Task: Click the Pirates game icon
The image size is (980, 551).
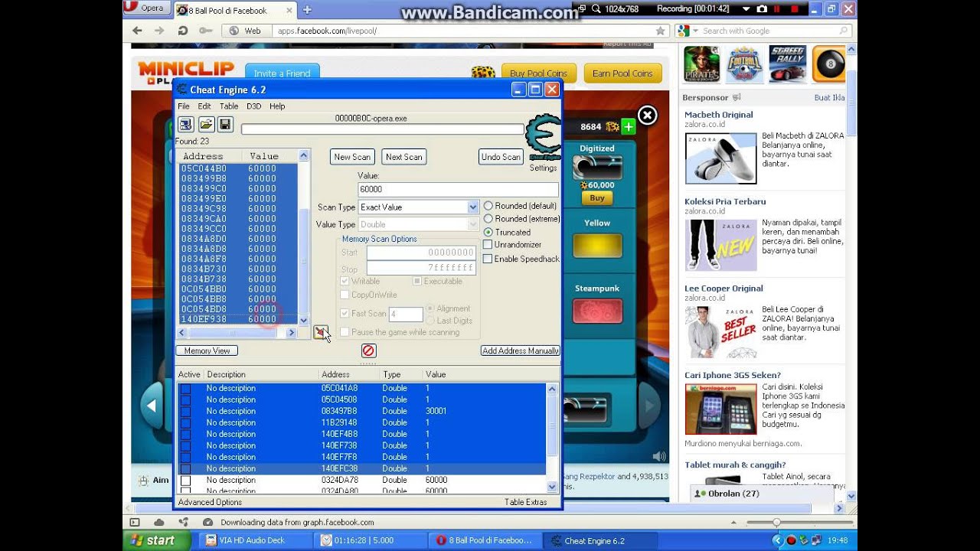Action: click(x=702, y=64)
